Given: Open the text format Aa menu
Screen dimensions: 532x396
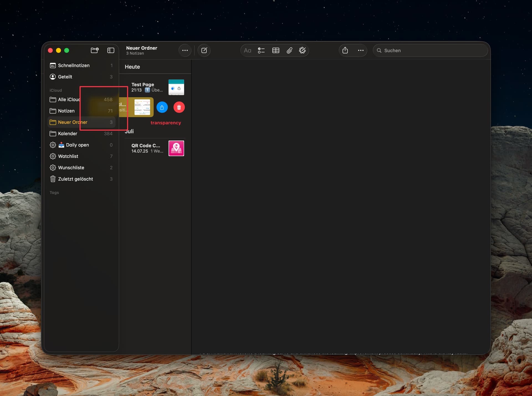Looking at the screenshot, I should click(247, 50).
